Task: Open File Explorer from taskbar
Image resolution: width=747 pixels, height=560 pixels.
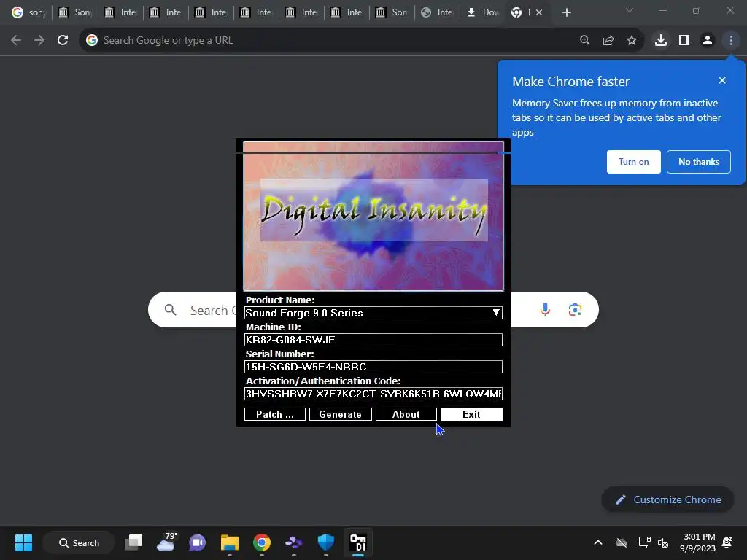Action: click(x=230, y=542)
